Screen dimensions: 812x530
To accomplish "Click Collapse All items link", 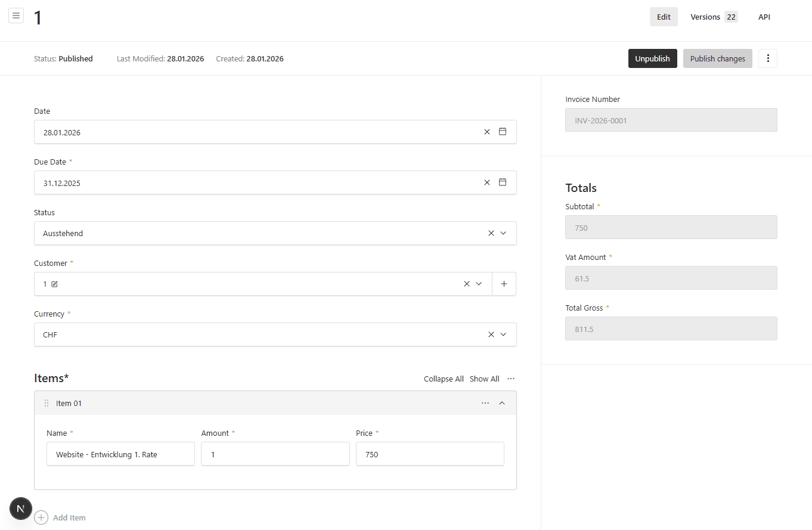I will click(444, 379).
